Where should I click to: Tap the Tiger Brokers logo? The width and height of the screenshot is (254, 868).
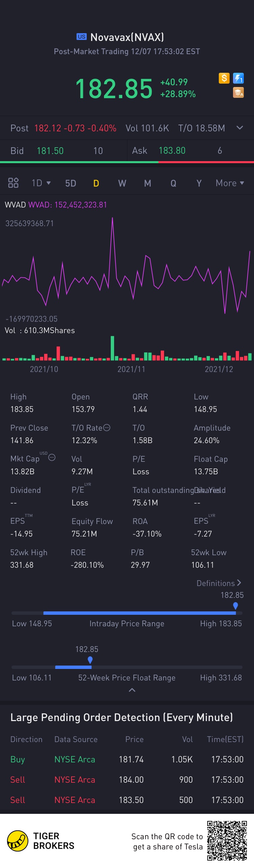[x=18, y=841]
